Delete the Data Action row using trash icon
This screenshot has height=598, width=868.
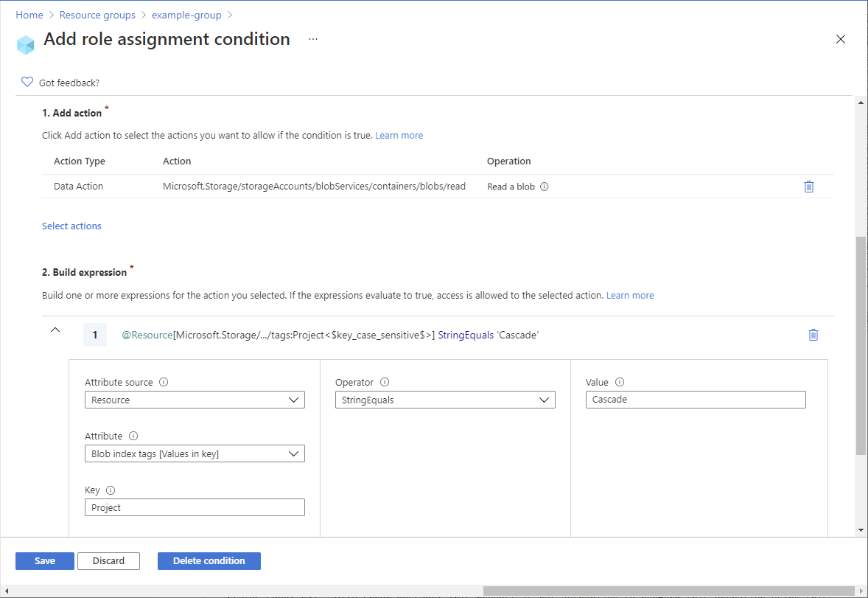[809, 187]
